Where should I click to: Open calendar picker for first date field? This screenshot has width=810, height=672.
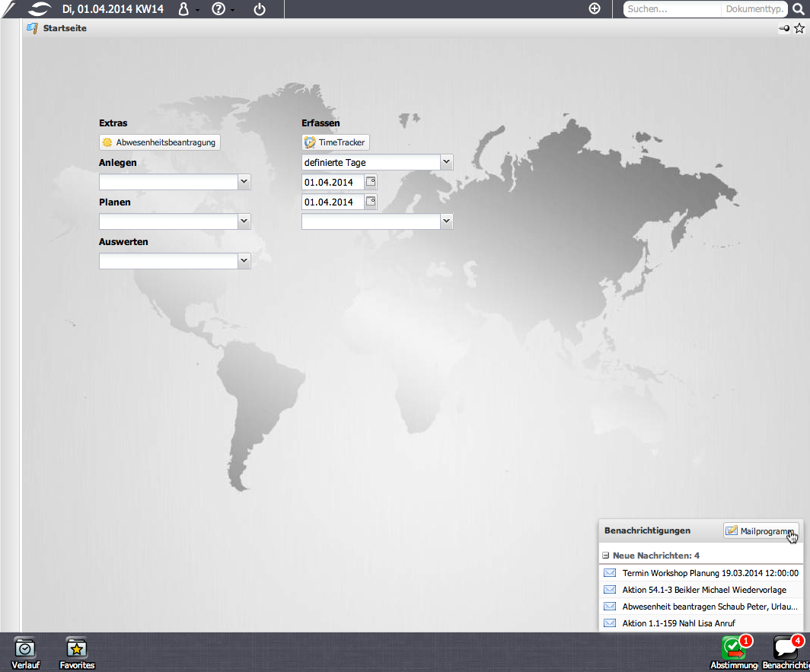click(370, 182)
